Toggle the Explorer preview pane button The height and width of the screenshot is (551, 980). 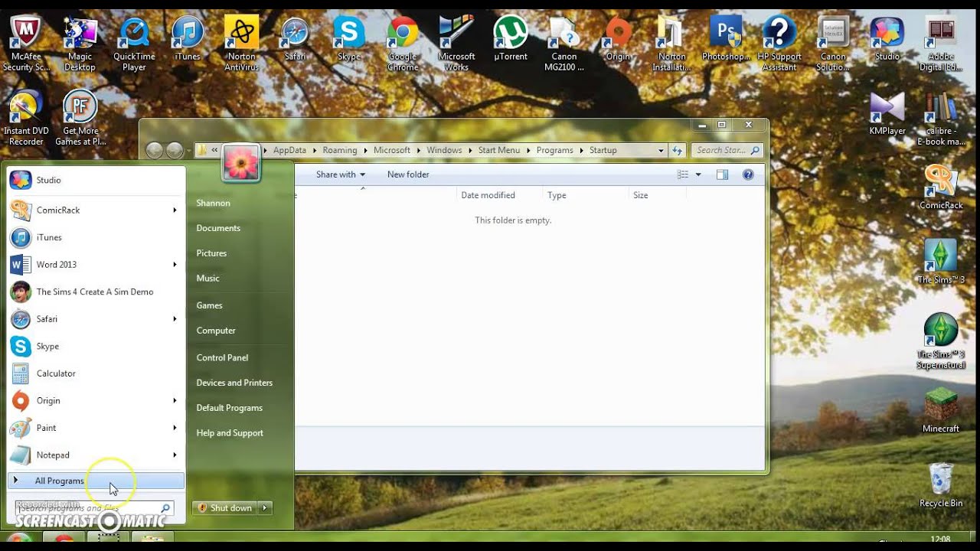point(722,174)
